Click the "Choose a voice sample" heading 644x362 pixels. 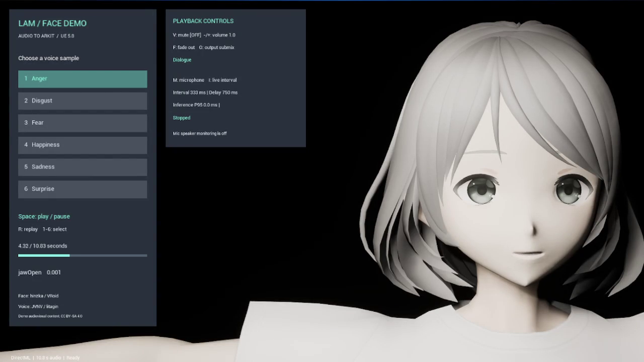(49, 58)
